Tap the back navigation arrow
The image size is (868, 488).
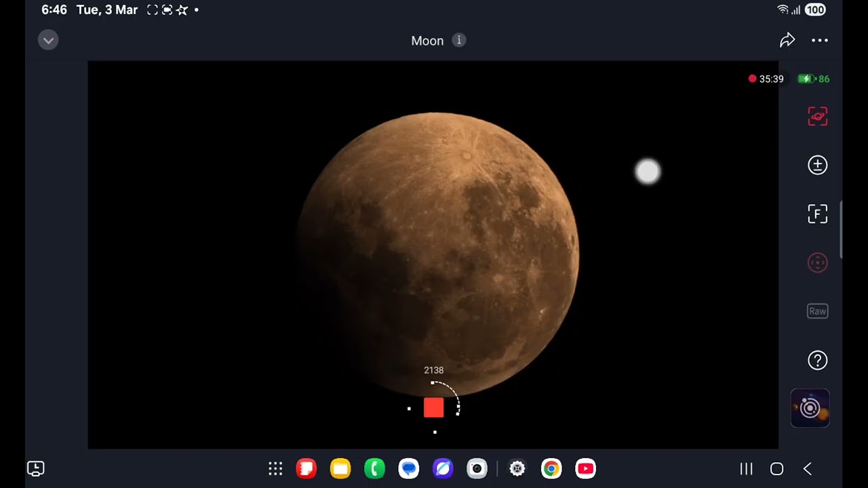click(x=808, y=468)
